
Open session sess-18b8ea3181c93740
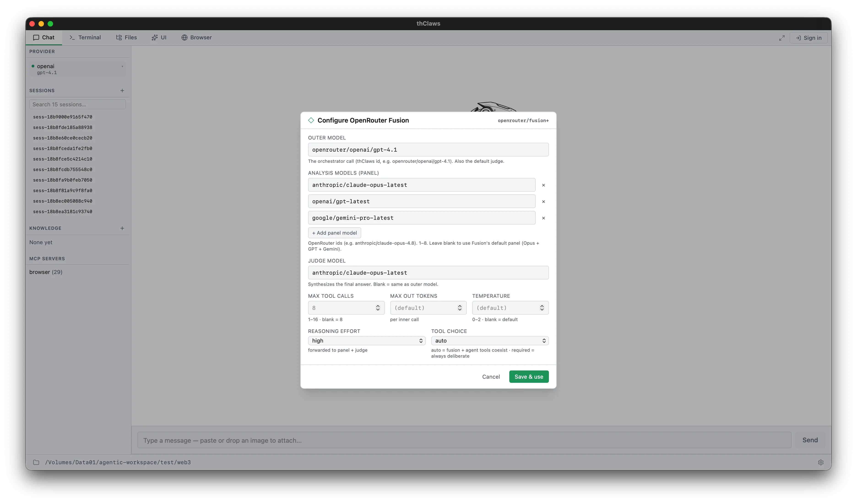(x=62, y=211)
